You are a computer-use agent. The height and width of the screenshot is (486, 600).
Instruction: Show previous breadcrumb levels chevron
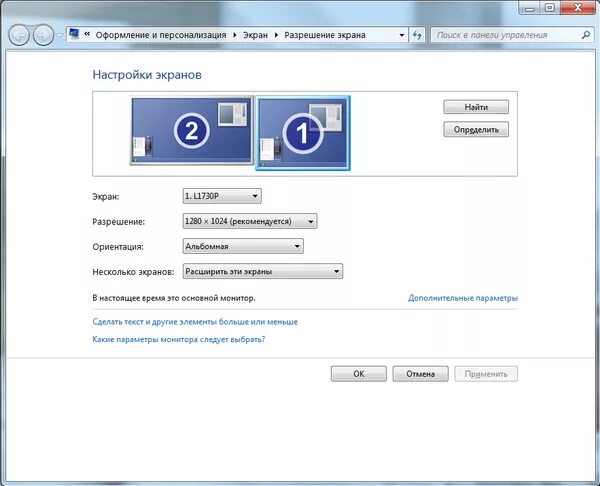pyautogui.click(x=87, y=34)
